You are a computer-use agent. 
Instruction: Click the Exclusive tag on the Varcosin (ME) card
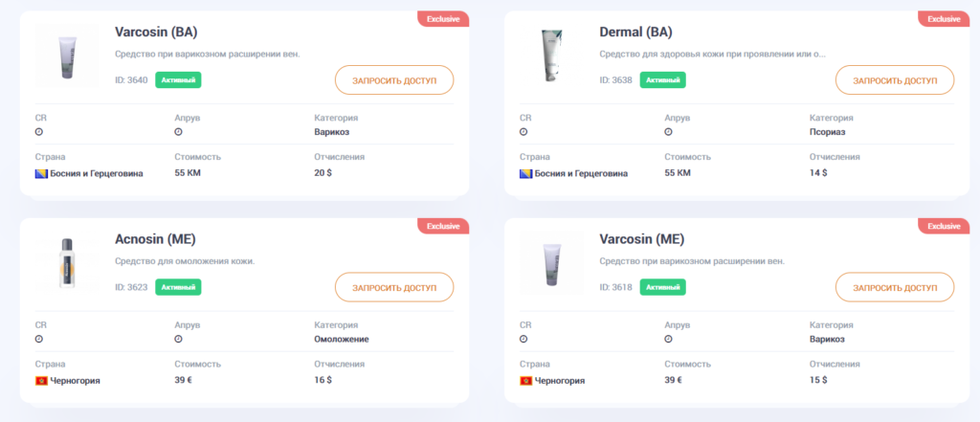click(x=943, y=226)
